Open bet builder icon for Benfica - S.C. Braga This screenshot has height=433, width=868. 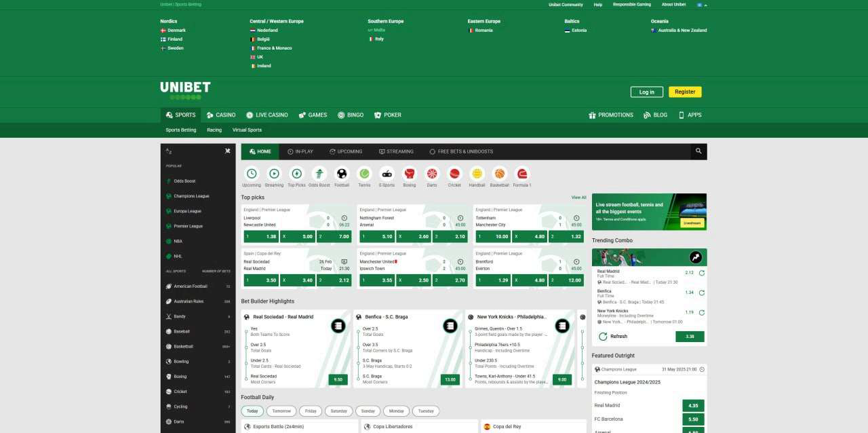[450, 326]
